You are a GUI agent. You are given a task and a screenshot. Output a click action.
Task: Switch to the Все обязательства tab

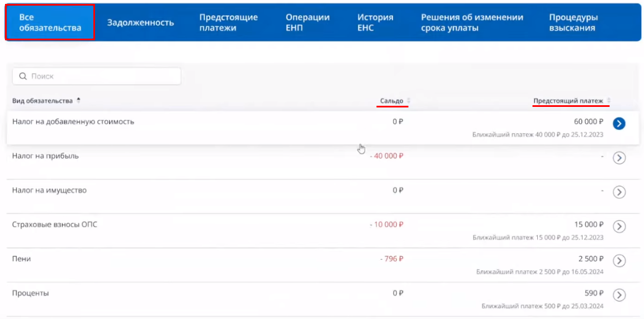[50, 22]
